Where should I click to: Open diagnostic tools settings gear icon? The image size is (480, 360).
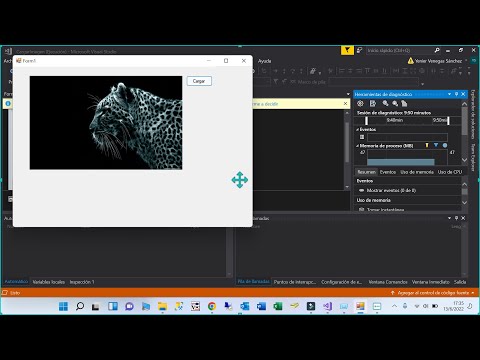click(x=360, y=104)
